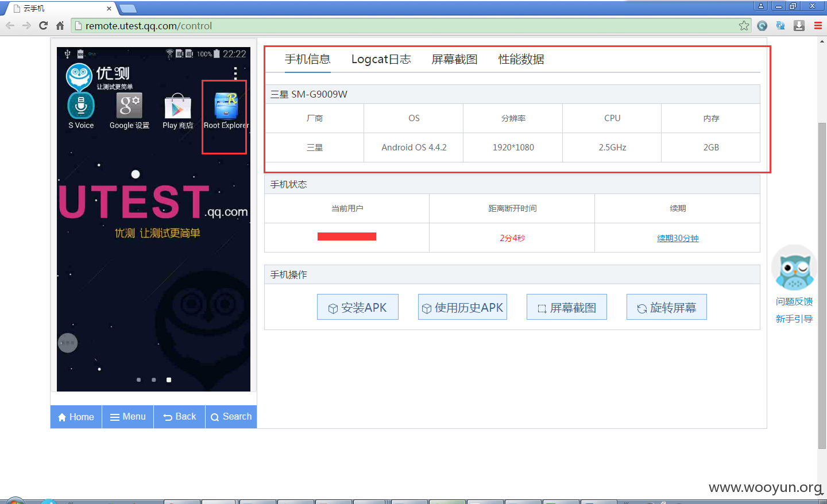Screen dimensions: 827x504
Task: Click the Android OS 4.4.2 cell
Action: (x=414, y=148)
